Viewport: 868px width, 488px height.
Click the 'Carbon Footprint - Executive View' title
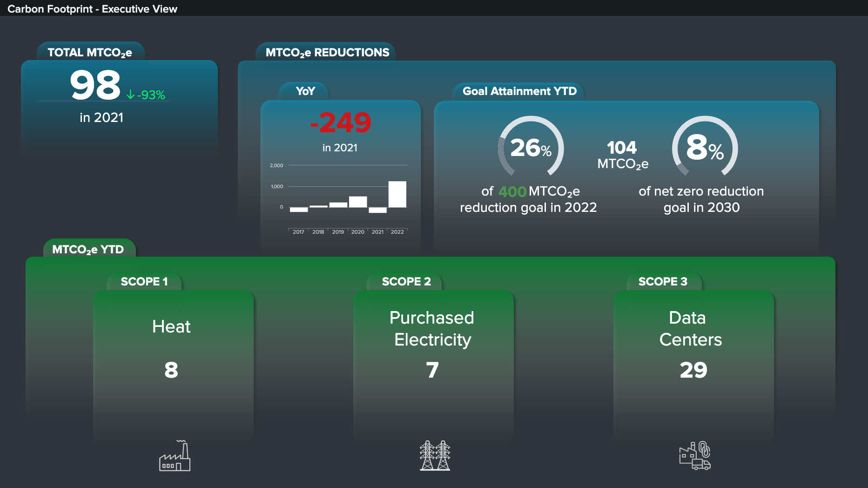pyautogui.click(x=92, y=9)
